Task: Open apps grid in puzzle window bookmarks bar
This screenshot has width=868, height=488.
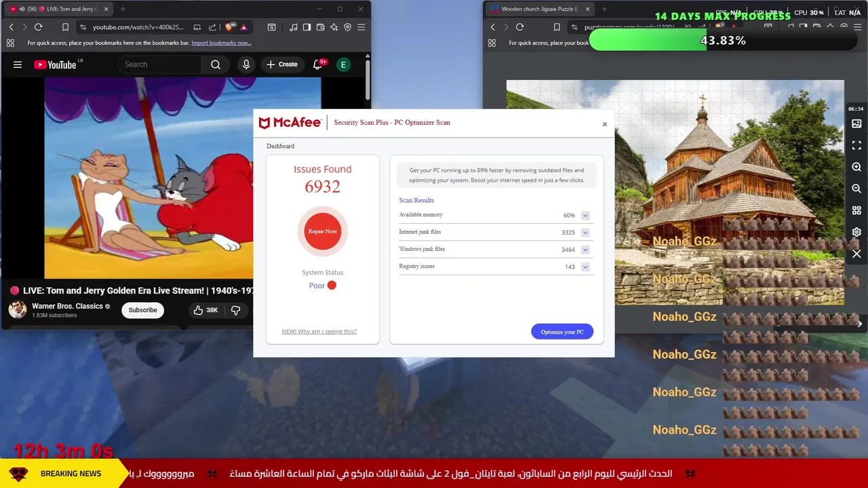Action: coord(492,43)
